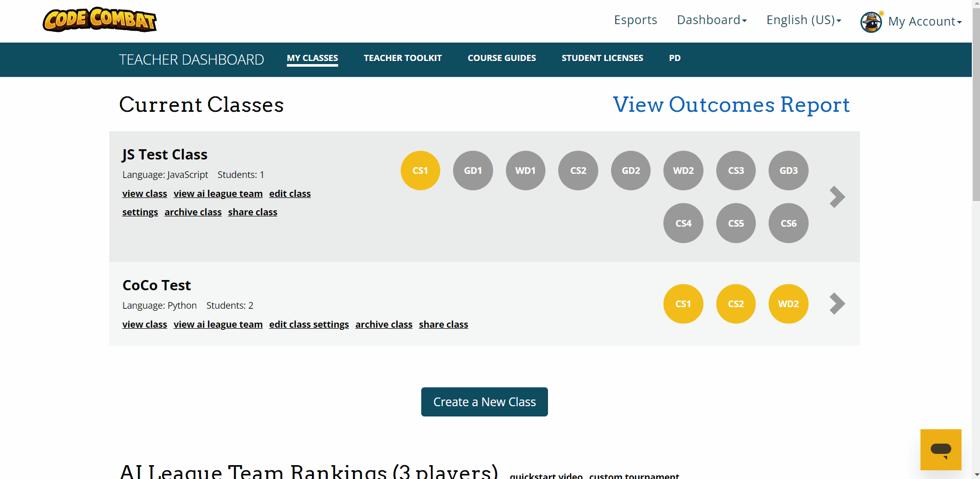Select CS6 course badge in JS Test Class
This screenshot has height=479, width=980.
point(789,223)
